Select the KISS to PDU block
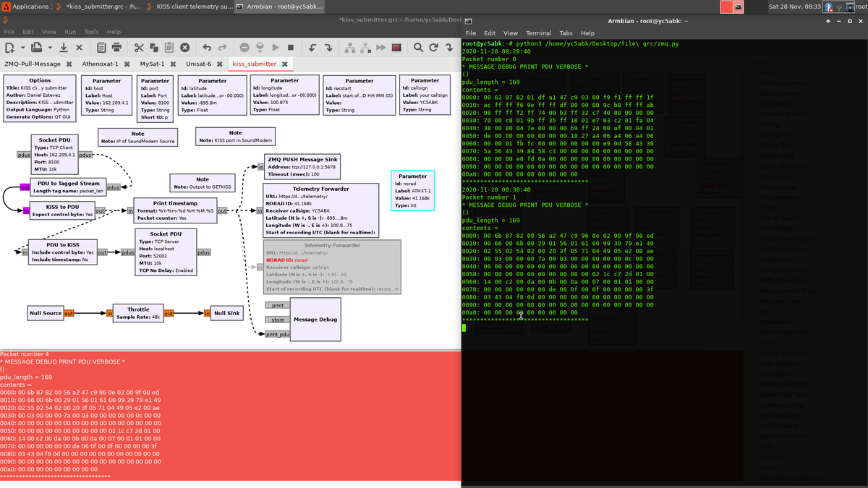868x488 pixels. click(62, 210)
